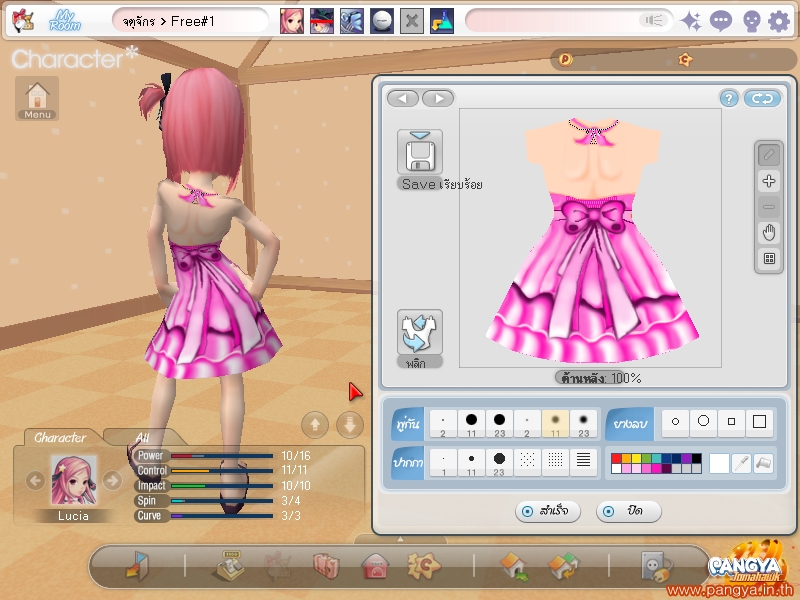Image resolution: width=800 pixels, height=600 pixels.
Task: Toggle the grid view tool
Action: (769, 259)
